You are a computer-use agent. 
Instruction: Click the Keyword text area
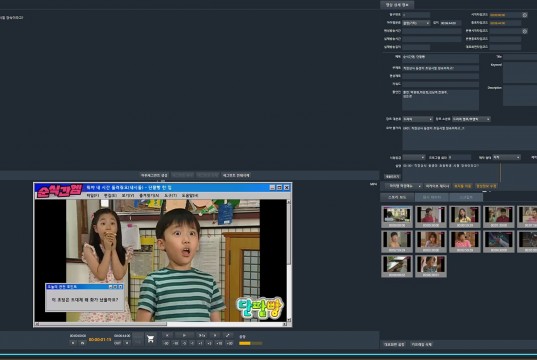520,73
